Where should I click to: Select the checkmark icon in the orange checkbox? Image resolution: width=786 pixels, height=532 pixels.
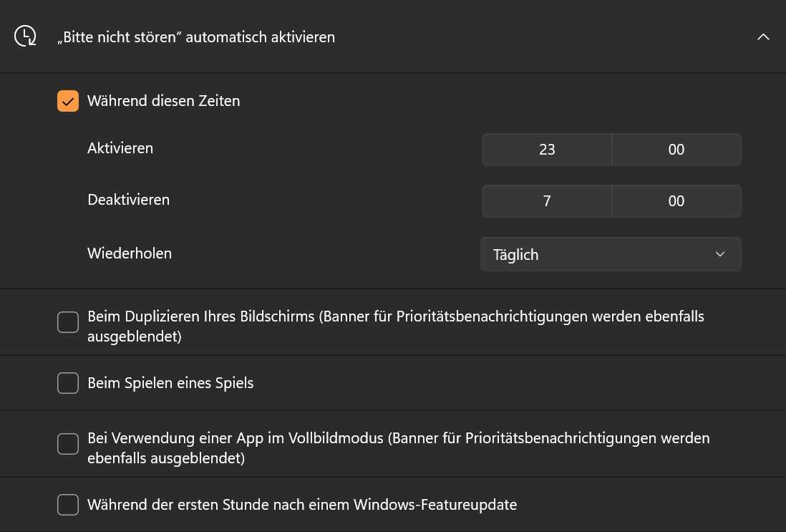click(68, 101)
